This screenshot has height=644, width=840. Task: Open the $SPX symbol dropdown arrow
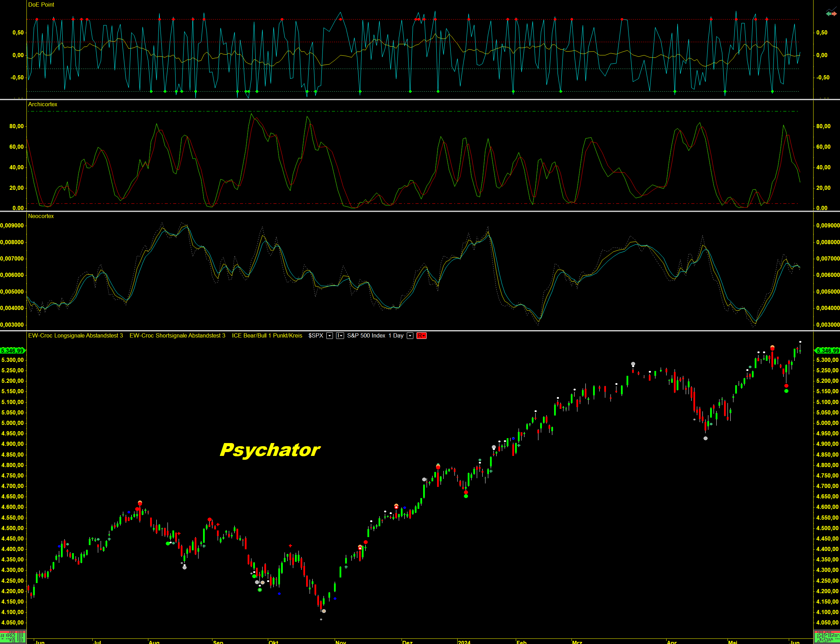coord(329,336)
